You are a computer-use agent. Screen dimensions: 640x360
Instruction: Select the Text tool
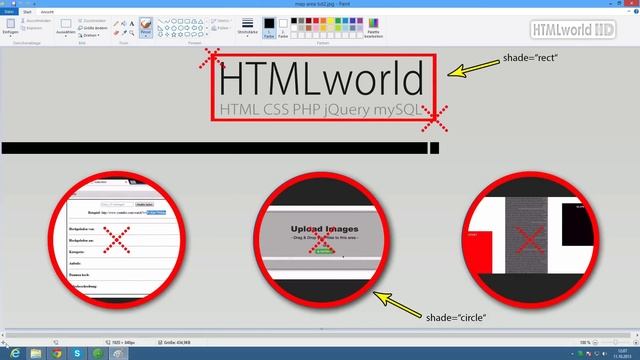(132, 24)
